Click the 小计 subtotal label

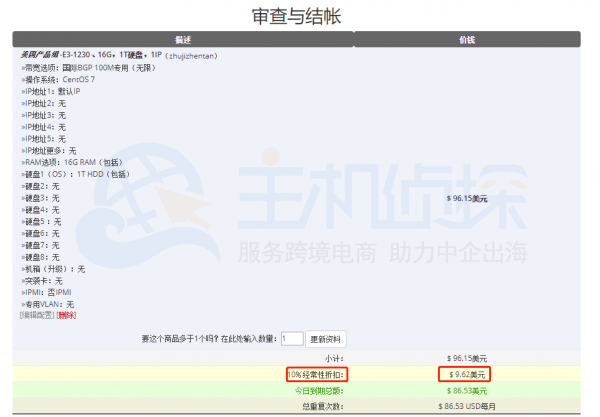pyautogui.click(x=334, y=358)
